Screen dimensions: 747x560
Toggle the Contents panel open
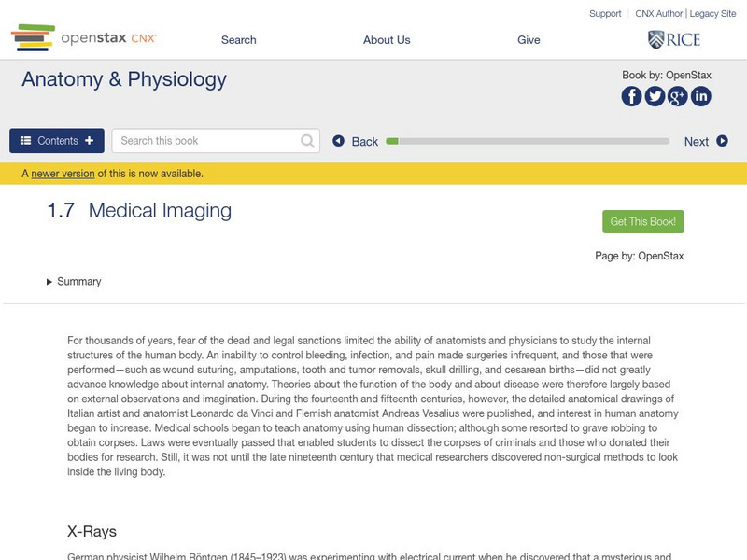(57, 141)
